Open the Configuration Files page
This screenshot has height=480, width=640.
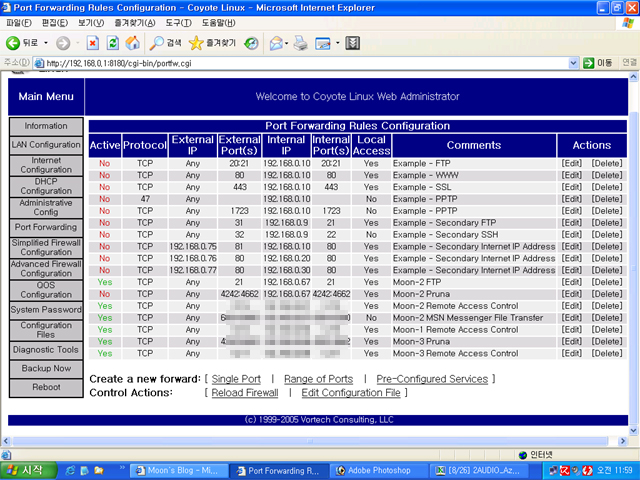pyautogui.click(x=46, y=330)
